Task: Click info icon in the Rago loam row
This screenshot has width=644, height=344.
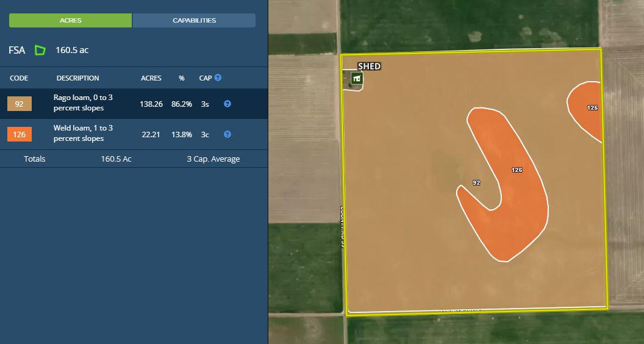Action: tap(227, 104)
